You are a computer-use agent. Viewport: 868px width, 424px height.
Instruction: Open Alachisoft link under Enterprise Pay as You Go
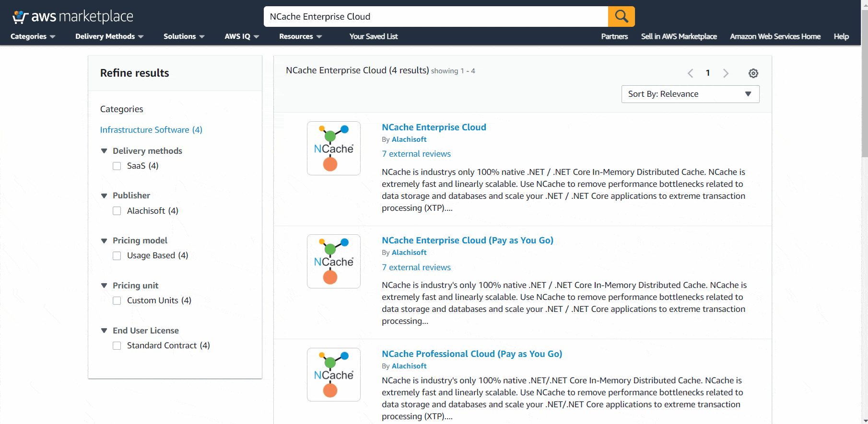coord(409,252)
